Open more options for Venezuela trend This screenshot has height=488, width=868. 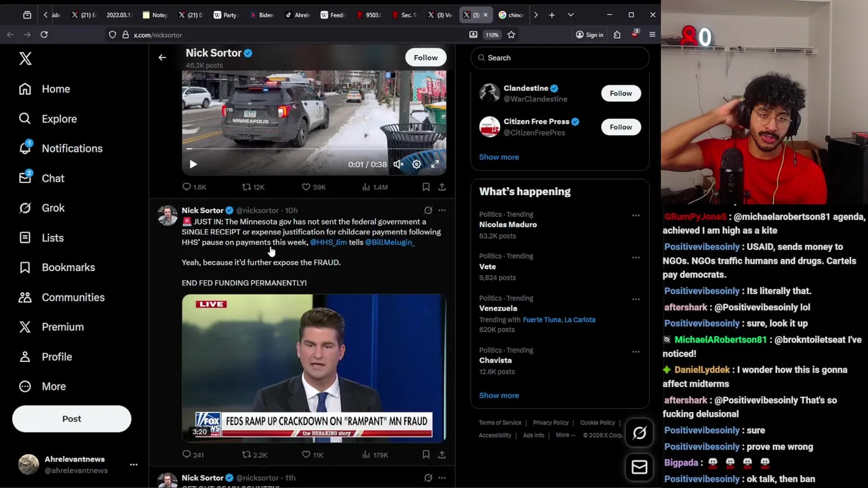coord(636,299)
